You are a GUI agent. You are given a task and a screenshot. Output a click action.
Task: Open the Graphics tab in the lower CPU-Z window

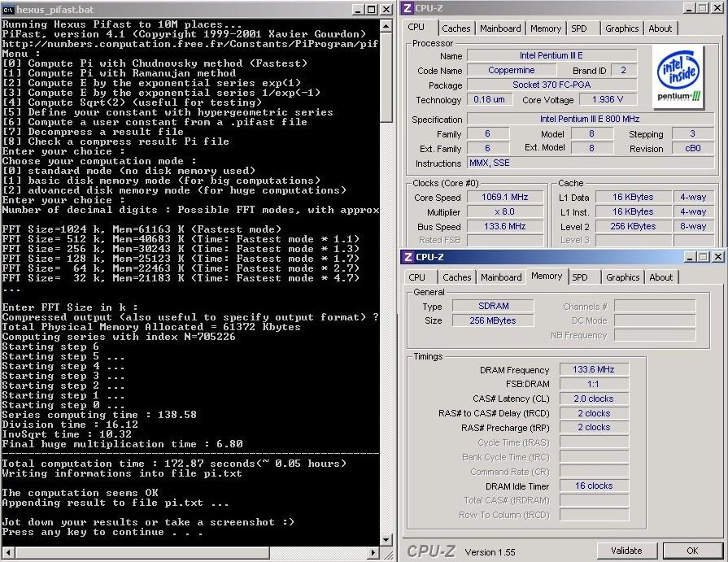click(622, 277)
